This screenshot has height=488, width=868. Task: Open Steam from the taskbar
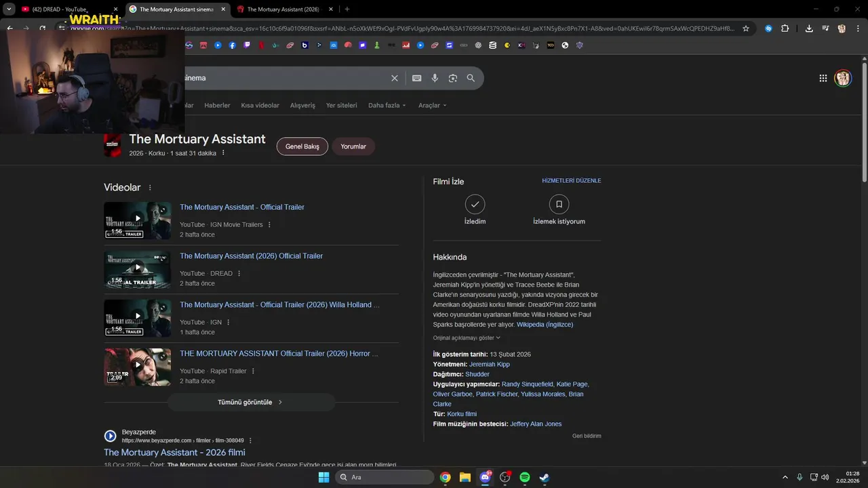[544, 477]
